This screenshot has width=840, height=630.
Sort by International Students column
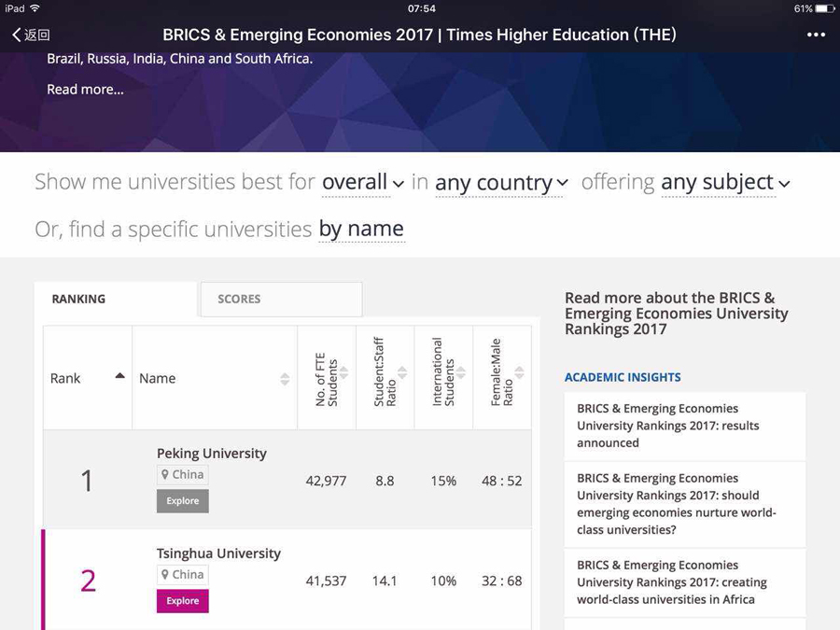461,372
